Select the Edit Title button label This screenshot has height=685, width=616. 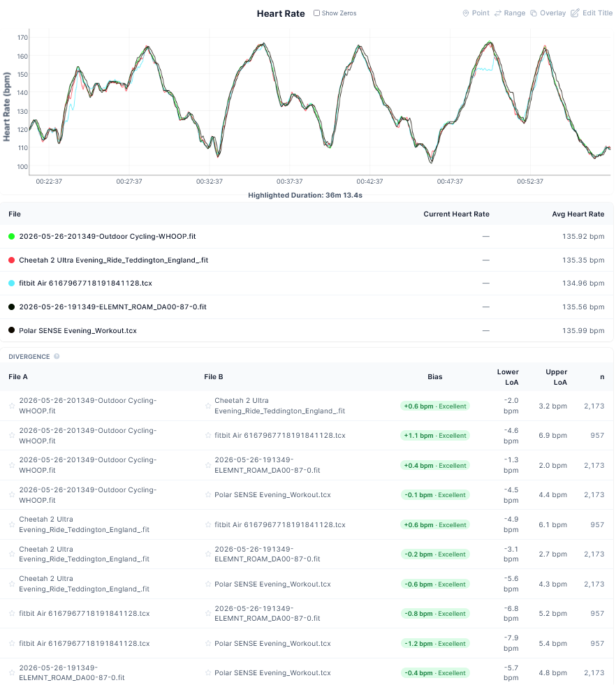pos(597,13)
